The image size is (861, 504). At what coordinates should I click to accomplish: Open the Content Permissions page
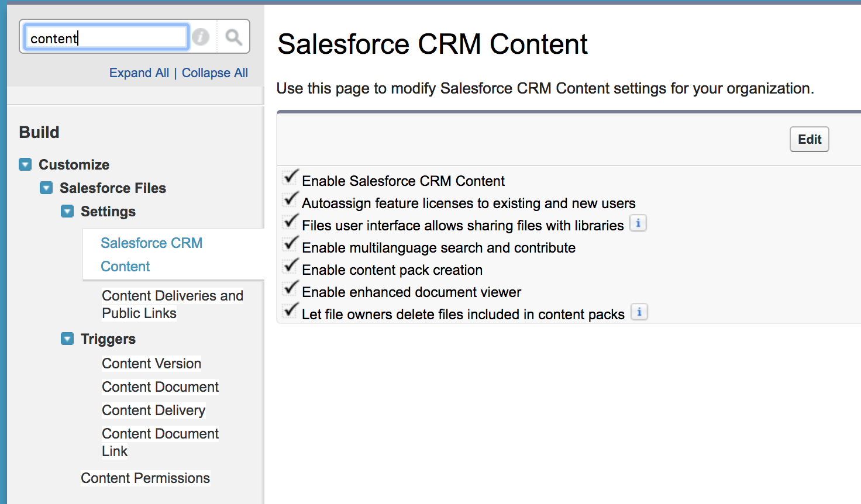(146, 478)
